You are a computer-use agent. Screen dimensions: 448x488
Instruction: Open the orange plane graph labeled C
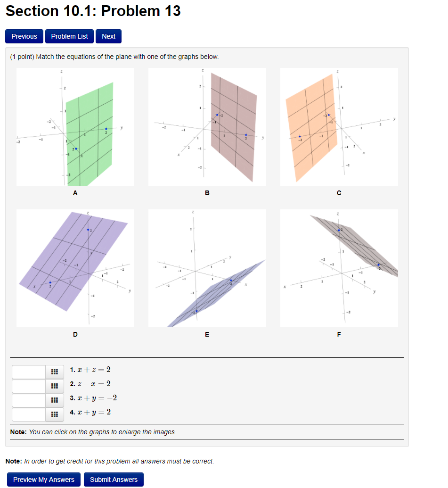tap(339, 126)
